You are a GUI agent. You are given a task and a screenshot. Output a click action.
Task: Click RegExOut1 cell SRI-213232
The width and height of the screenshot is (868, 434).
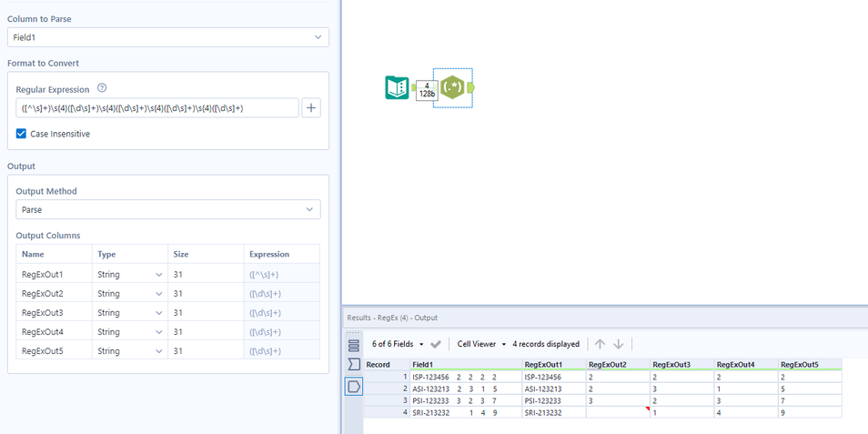(554, 412)
